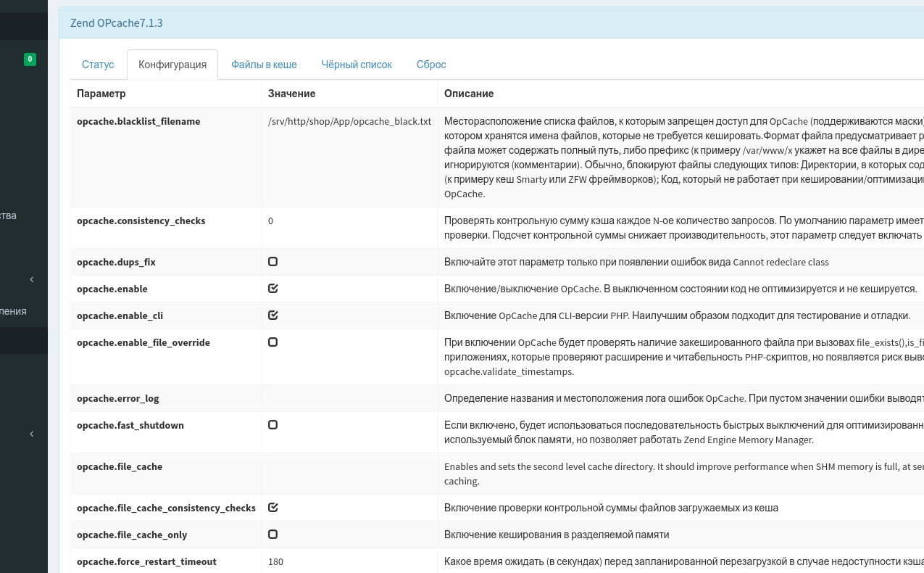924x573 pixels.
Task: Click the Zend OPcache7.1.3 panel title
Action: [117, 23]
